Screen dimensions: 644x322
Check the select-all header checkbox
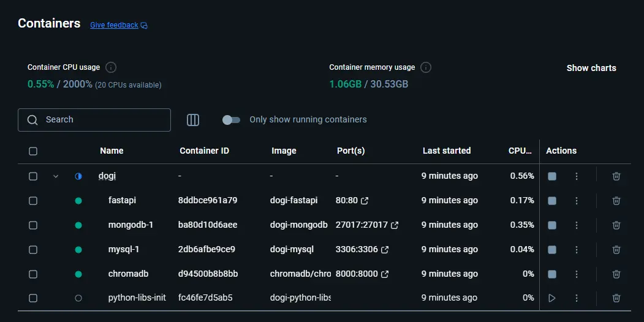tap(33, 151)
